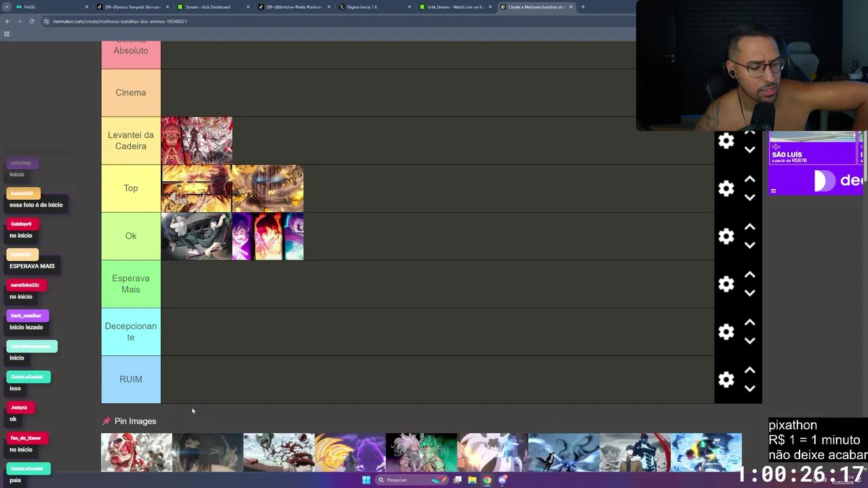Open settings gear for the Ok tier

726,236
